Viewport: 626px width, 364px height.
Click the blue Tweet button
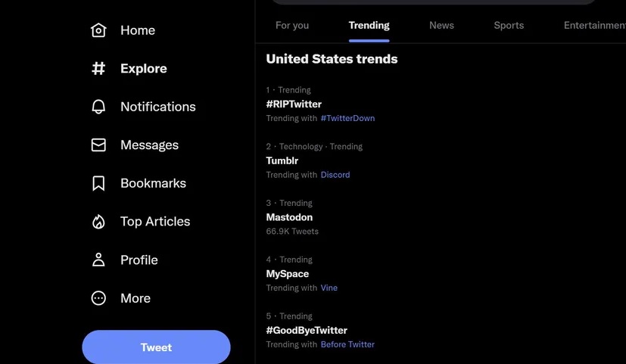click(x=156, y=347)
